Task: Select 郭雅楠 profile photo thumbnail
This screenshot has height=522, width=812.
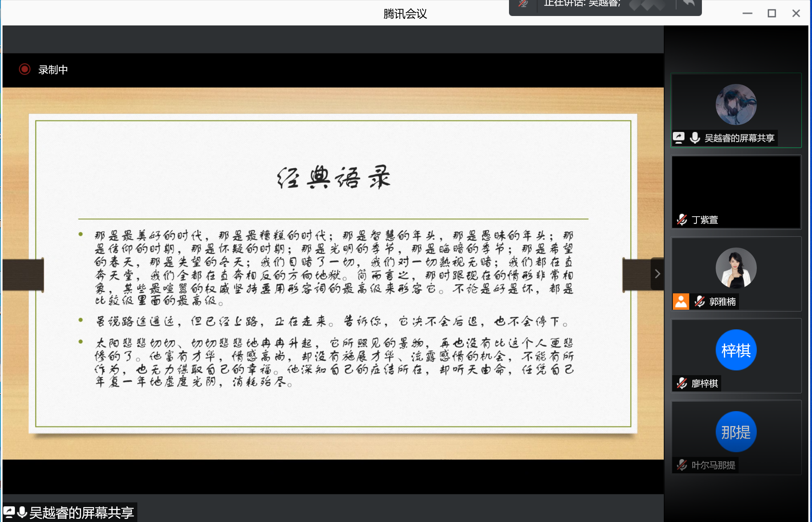Action: (x=736, y=268)
